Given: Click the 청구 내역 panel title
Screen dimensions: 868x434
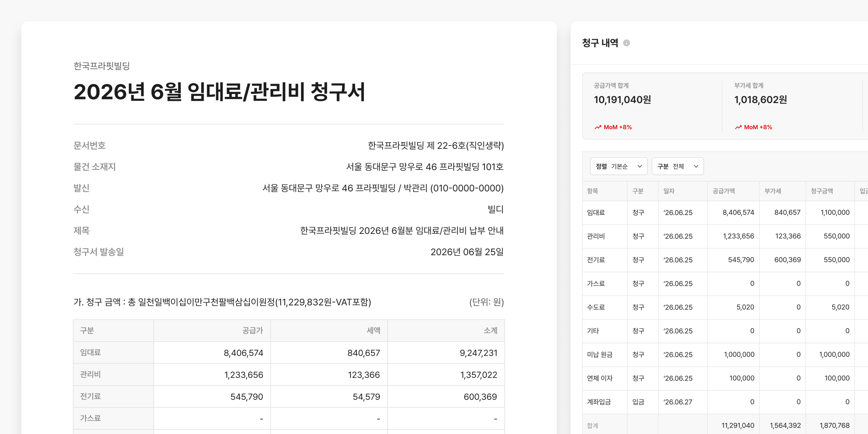Looking at the screenshot, I should [x=600, y=43].
